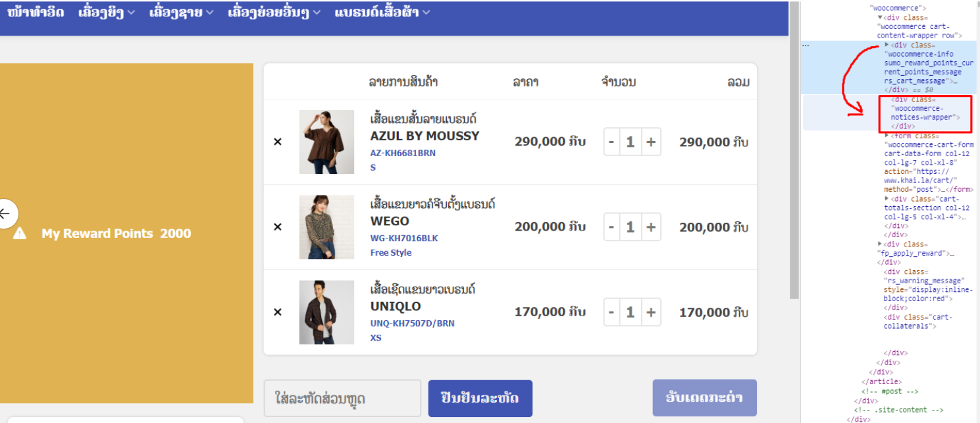Image resolution: width=980 pixels, height=423 pixels.
Task: Open the AZUL BY MOUSSY product thumbnail
Action: click(326, 142)
